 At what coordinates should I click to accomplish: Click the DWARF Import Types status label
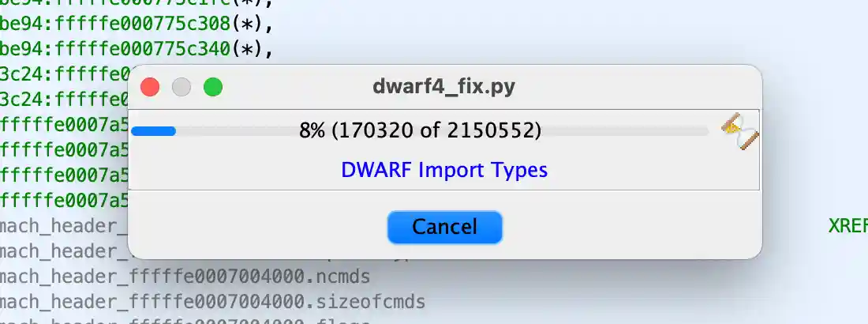444,170
